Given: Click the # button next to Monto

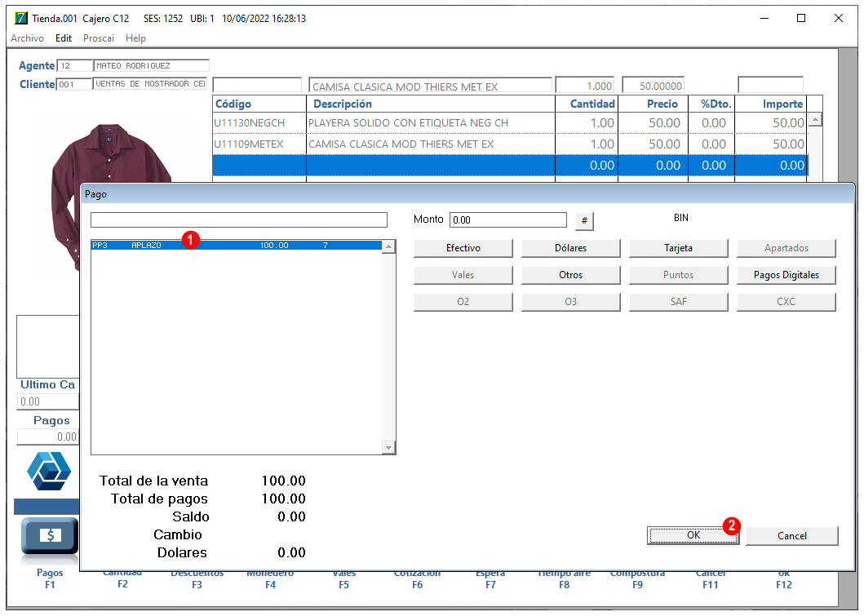Looking at the screenshot, I should (584, 220).
